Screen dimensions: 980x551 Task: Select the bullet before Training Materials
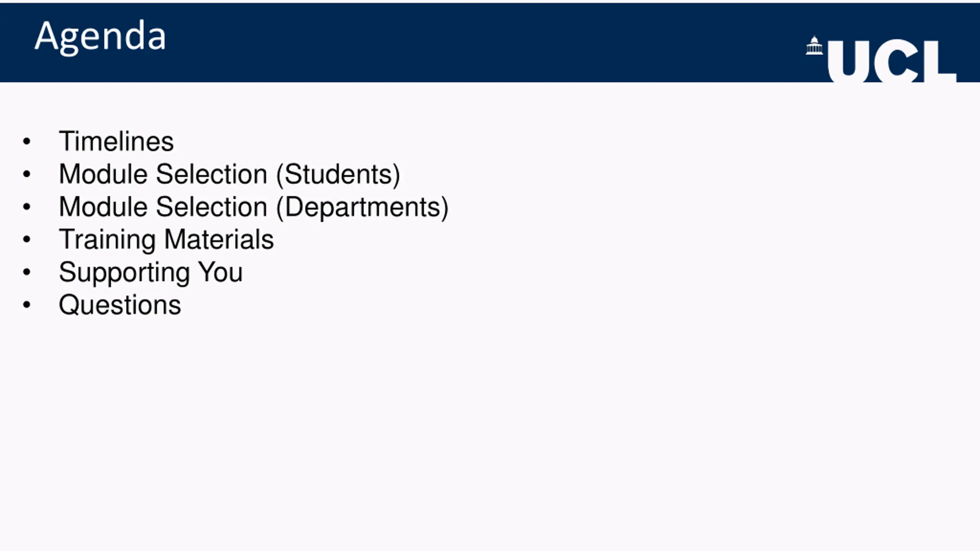click(x=26, y=240)
